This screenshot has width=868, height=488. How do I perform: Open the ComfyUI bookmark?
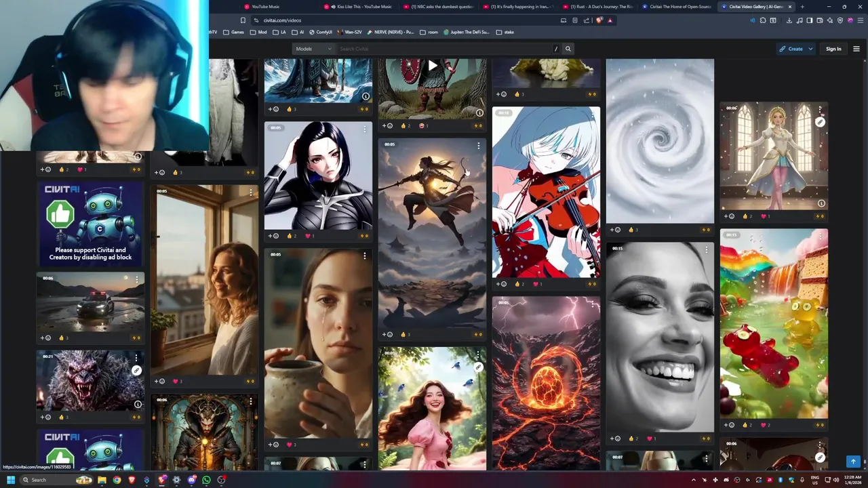click(x=321, y=32)
